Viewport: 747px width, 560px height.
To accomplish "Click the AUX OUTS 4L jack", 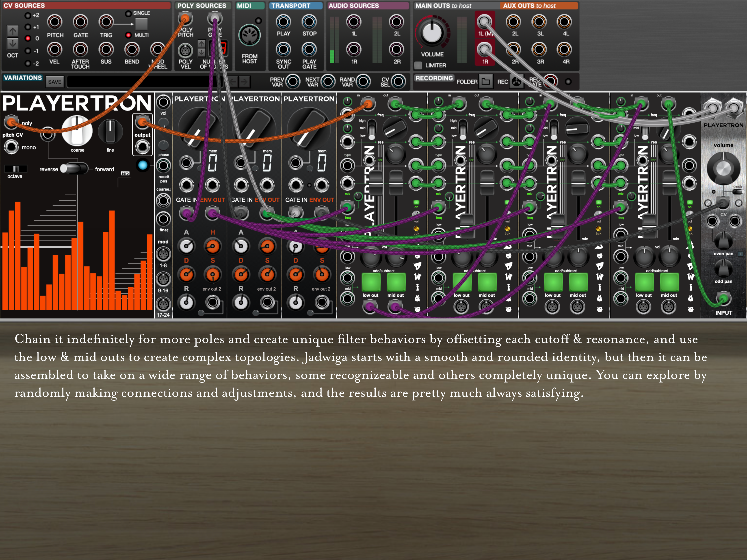I will pyautogui.click(x=564, y=22).
